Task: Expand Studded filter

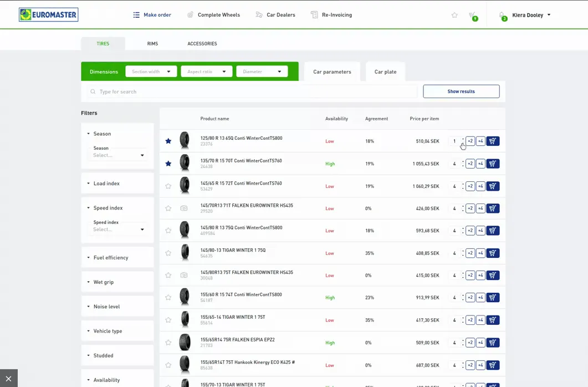Action: pyautogui.click(x=117, y=355)
